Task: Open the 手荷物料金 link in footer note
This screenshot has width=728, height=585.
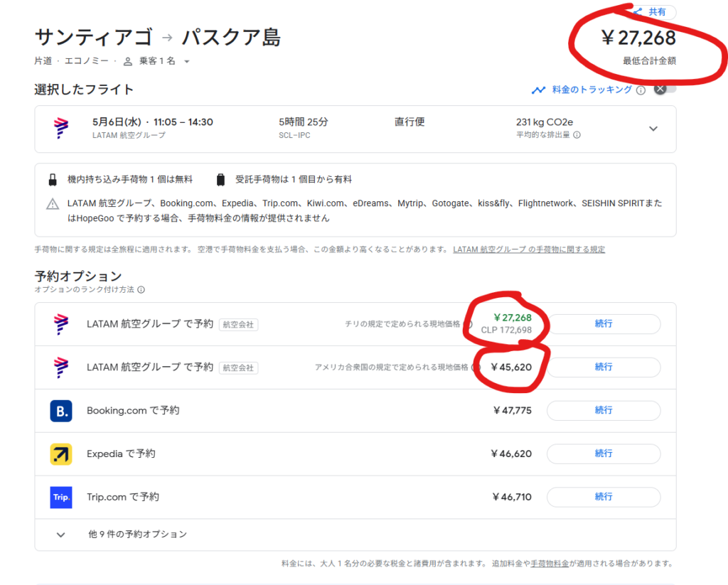Action: pos(549,564)
